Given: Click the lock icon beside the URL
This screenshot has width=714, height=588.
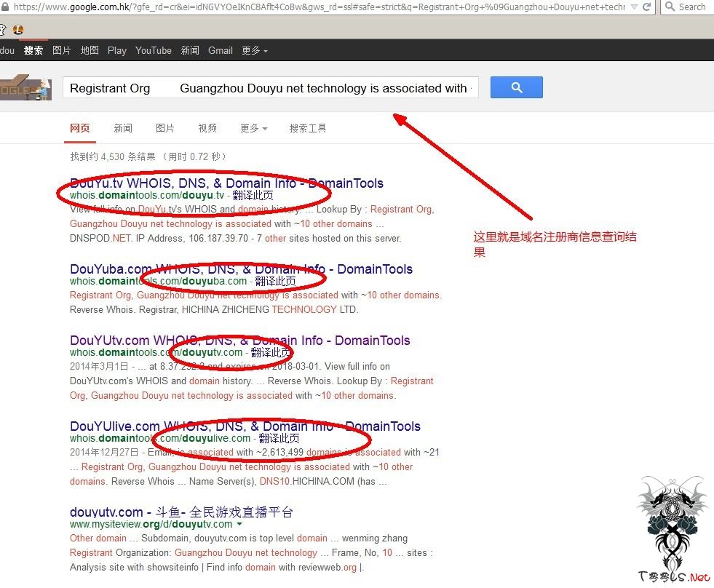Looking at the screenshot, I should (4, 7).
